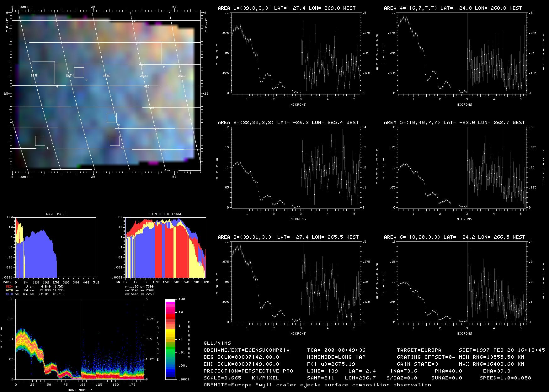549x392 pixels.
Task: Select the Area 2 square on the image
Action: pos(111,118)
